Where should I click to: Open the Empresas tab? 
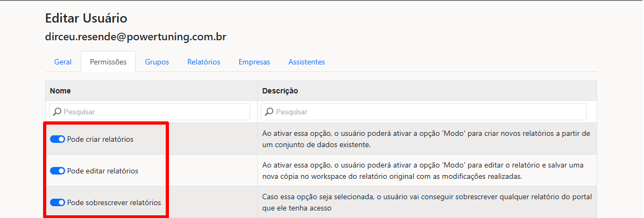tap(254, 62)
